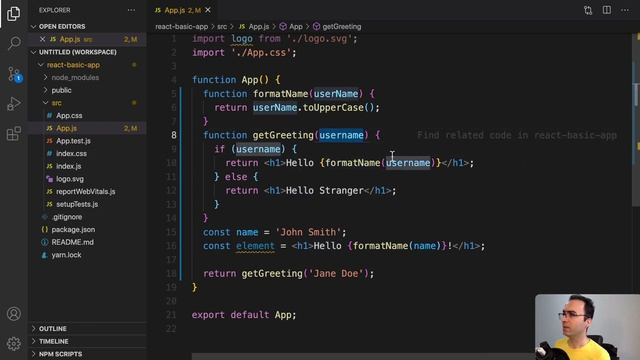Click Hello Stranger text on line 12
640x360 pixels.
tap(324, 191)
